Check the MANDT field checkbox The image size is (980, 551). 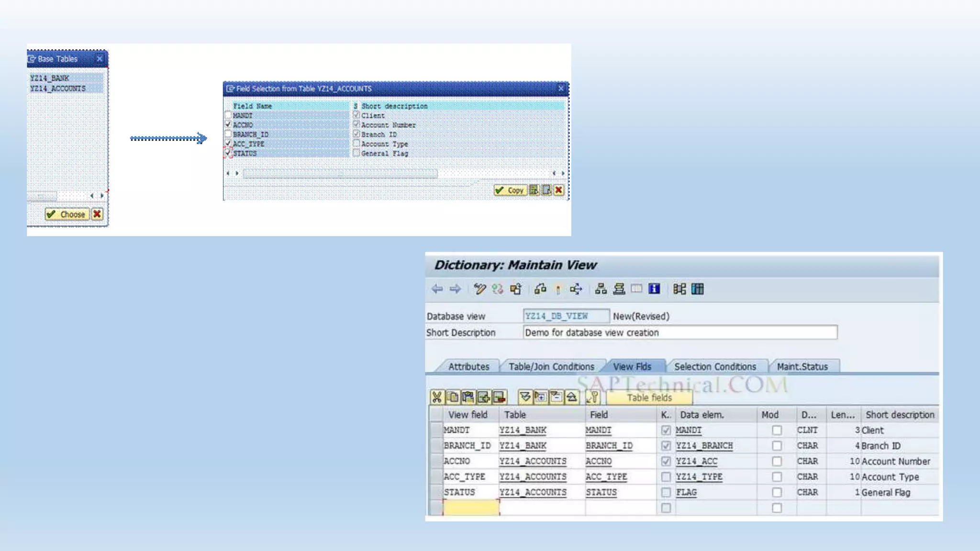[x=228, y=115]
